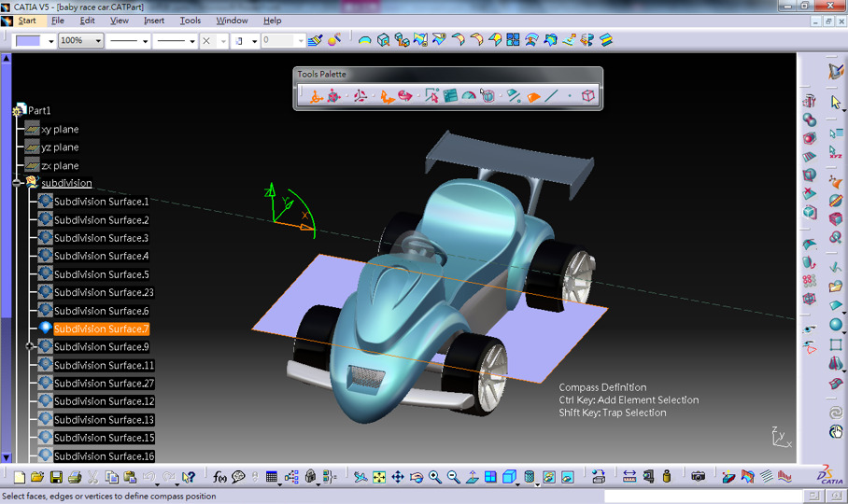Screen dimensions: 848x504
Task: Click the Save icon in bottom toolbar
Action: [56, 477]
